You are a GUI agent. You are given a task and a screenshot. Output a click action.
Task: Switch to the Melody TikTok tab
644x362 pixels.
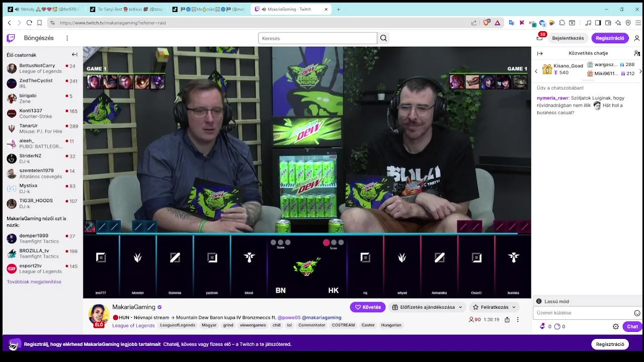(44, 9)
